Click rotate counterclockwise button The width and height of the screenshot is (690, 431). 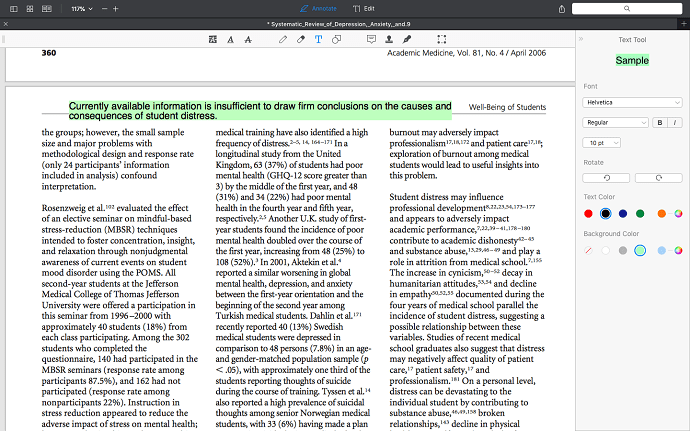(x=606, y=178)
